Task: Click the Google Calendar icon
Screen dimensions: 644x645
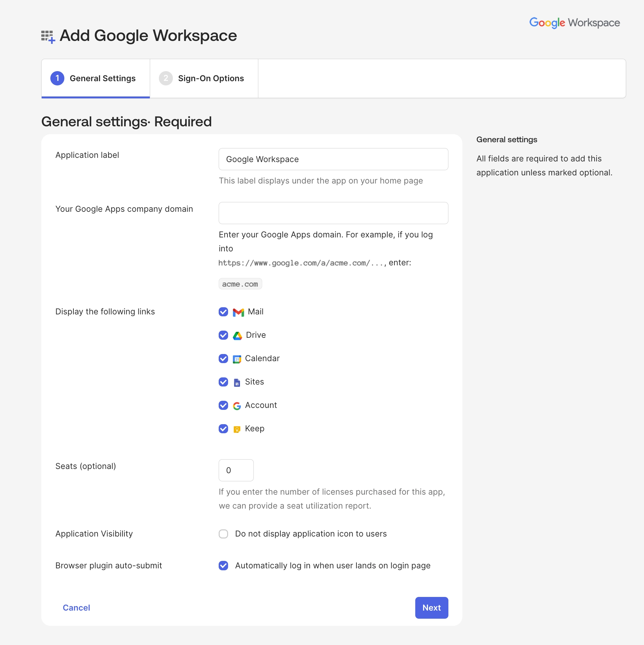Action: 237,359
